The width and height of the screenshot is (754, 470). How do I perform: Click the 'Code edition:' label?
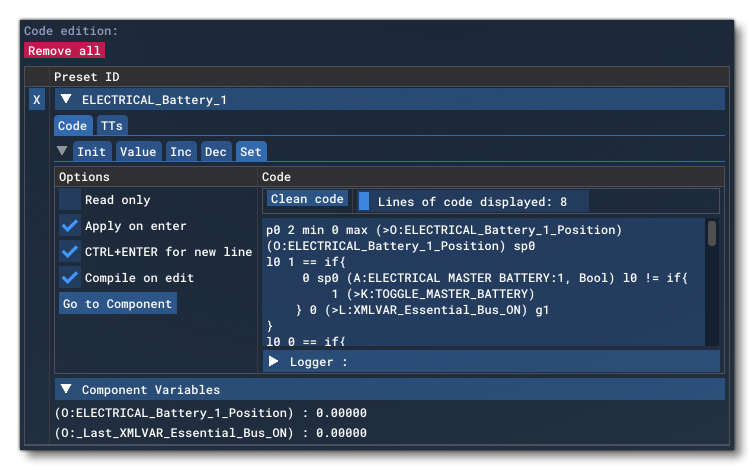point(71,31)
